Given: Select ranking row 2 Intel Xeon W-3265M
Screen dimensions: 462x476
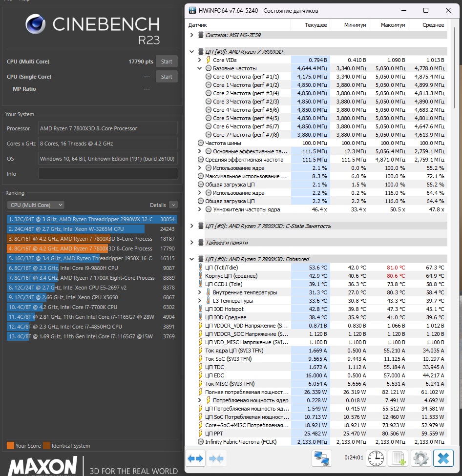Looking at the screenshot, I should [91, 229].
